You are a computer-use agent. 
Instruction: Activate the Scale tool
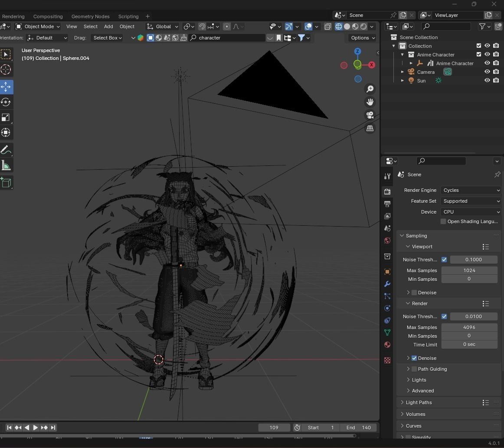(6, 117)
